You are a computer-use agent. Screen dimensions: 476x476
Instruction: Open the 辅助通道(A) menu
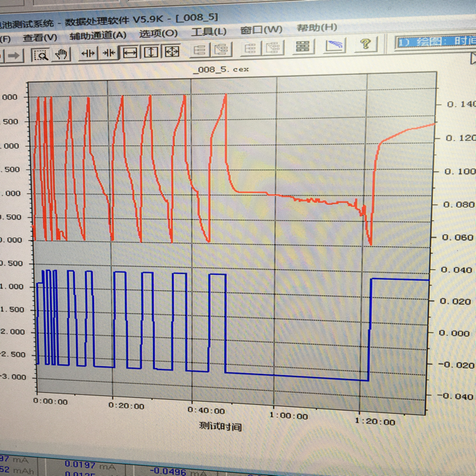[x=98, y=36]
